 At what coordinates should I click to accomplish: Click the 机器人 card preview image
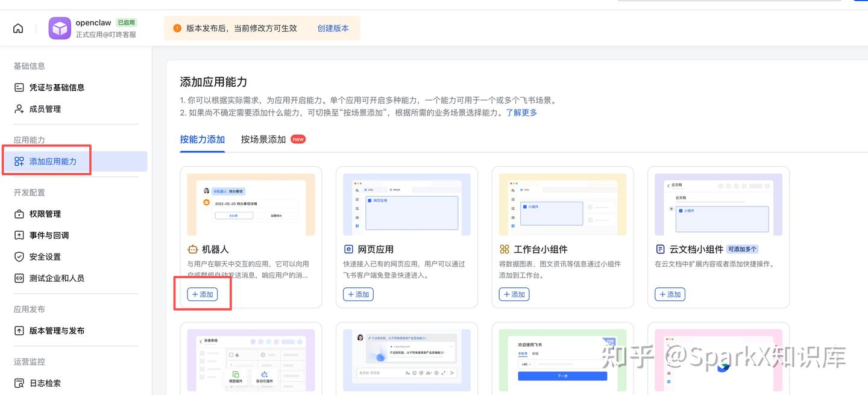pos(251,205)
